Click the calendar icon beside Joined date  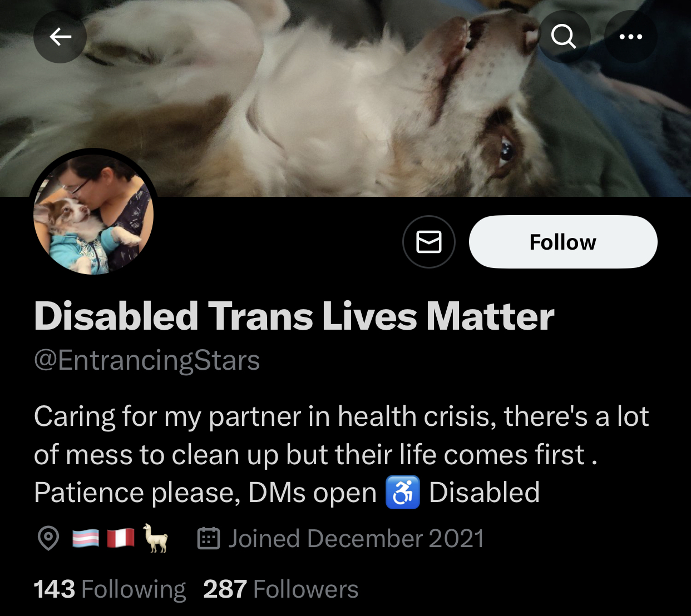[x=209, y=538]
